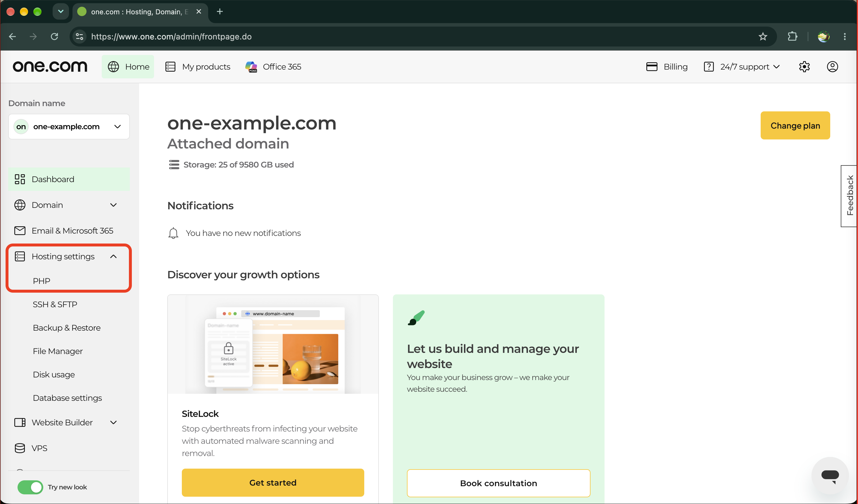Image resolution: width=858 pixels, height=504 pixels.
Task: Open the browser extensions puzzle icon
Action: [792, 37]
